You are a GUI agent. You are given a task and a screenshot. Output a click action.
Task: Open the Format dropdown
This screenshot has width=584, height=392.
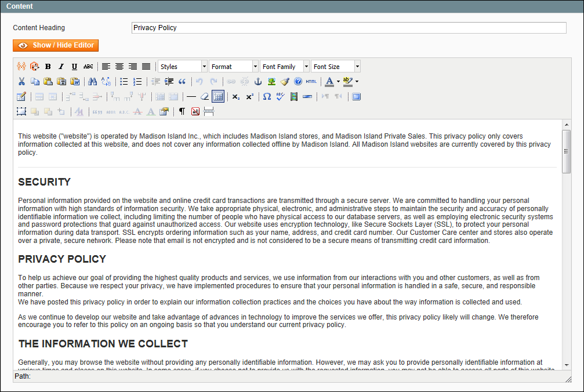(x=234, y=66)
